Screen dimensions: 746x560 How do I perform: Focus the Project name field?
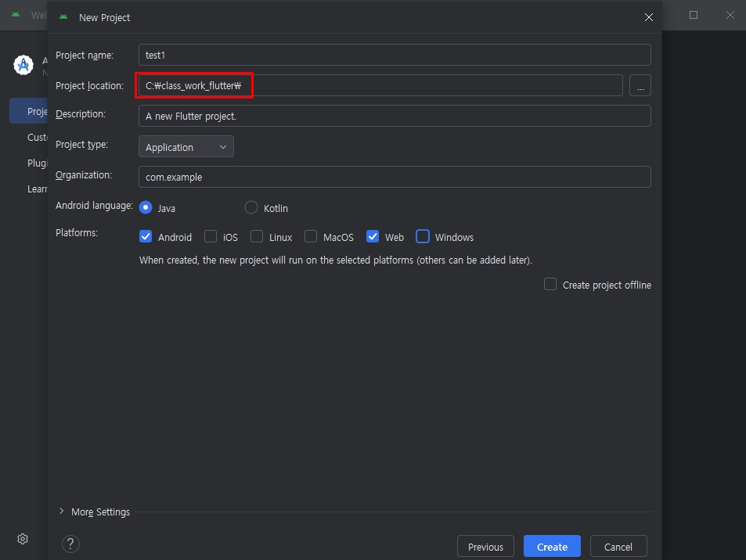coord(395,56)
